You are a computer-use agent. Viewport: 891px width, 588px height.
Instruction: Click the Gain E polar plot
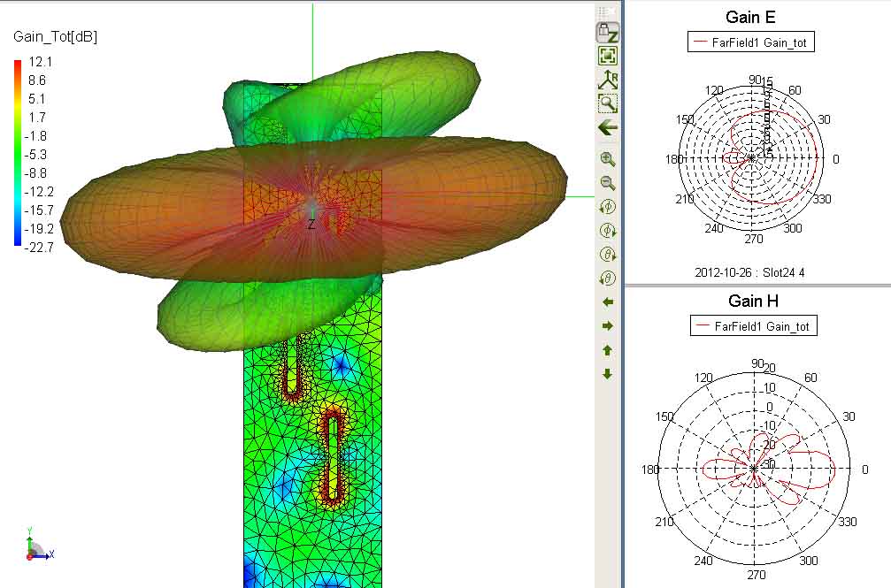pyautogui.click(x=751, y=158)
